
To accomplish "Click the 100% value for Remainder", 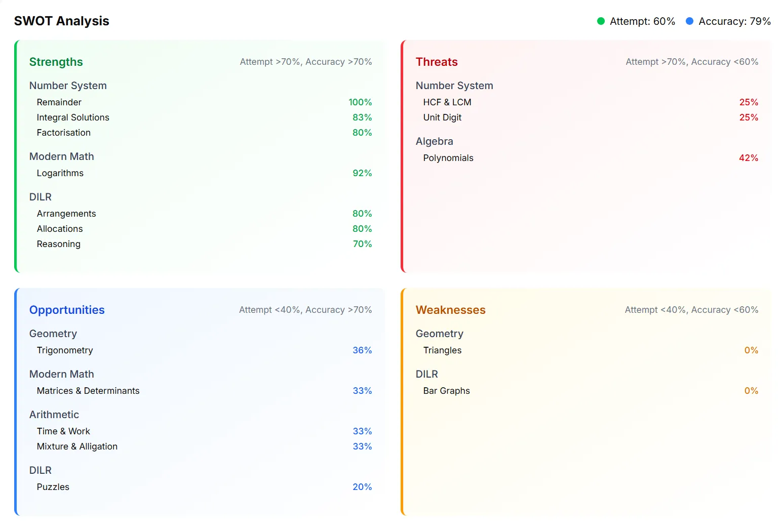I will pyautogui.click(x=360, y=102).
